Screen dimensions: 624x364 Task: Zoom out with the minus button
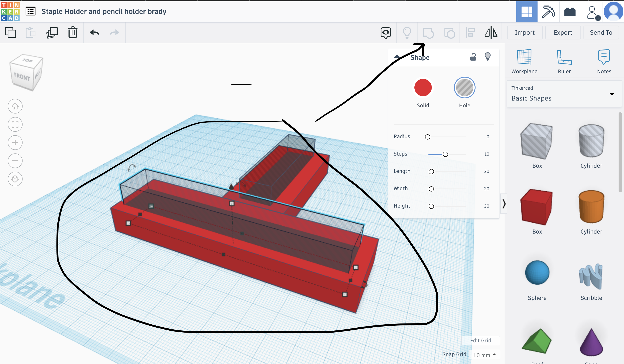coord(15,161)
